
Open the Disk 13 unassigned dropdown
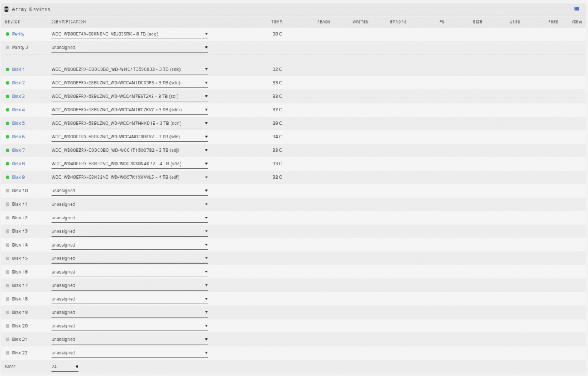click(129, 231)
